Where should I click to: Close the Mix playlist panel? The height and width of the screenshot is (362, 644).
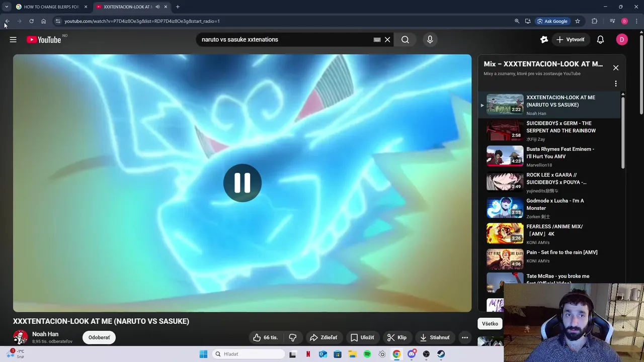click(x=616, y=68)
